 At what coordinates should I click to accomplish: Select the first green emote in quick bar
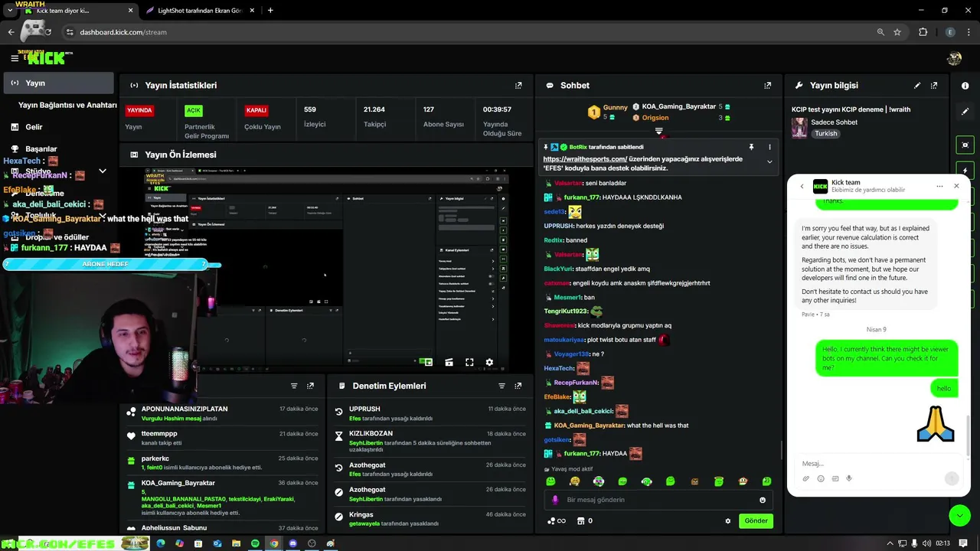[550, 481]
